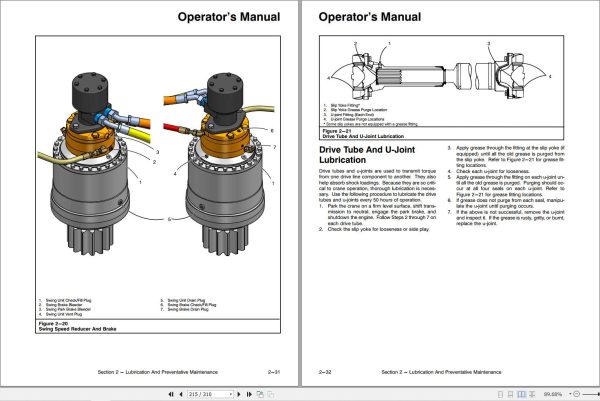
Task: Click the page number input field
Action: (208, 394)
